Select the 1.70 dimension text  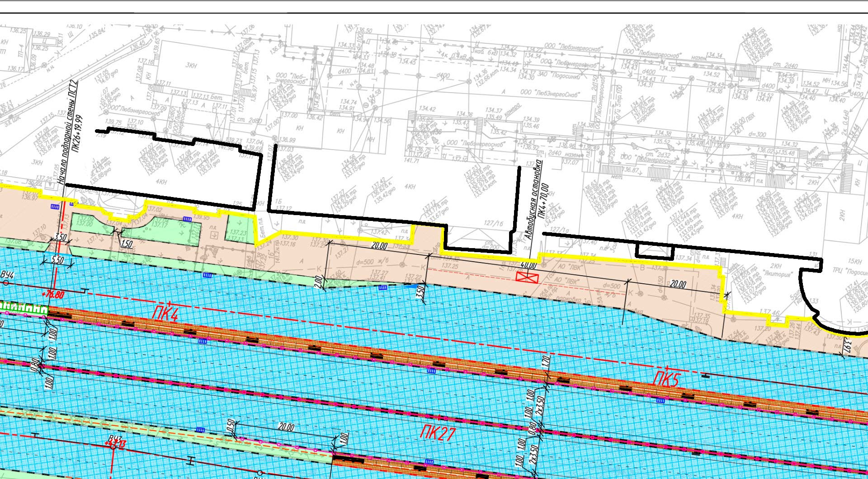point(546,362)
